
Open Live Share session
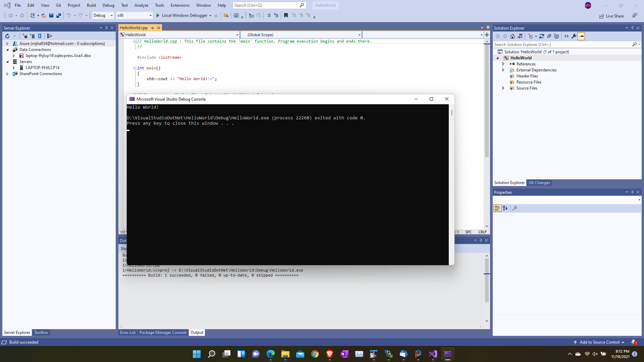point(611,16)
